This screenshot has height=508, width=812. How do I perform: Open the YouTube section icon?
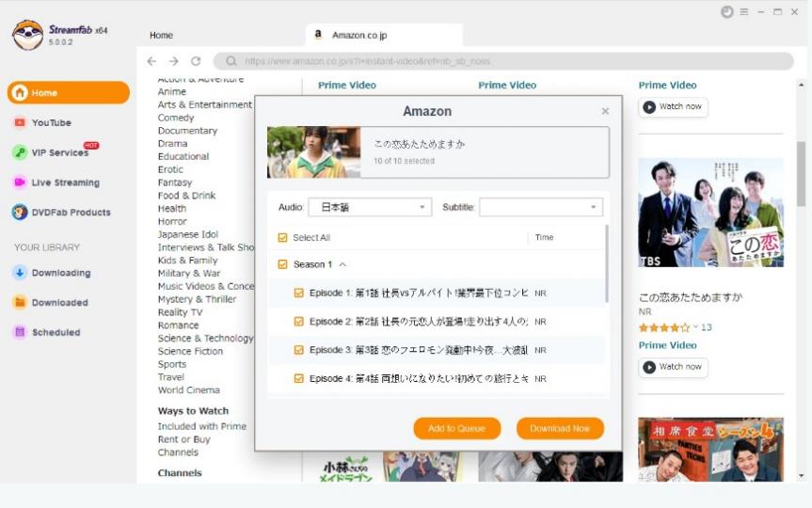pos(20,122)
